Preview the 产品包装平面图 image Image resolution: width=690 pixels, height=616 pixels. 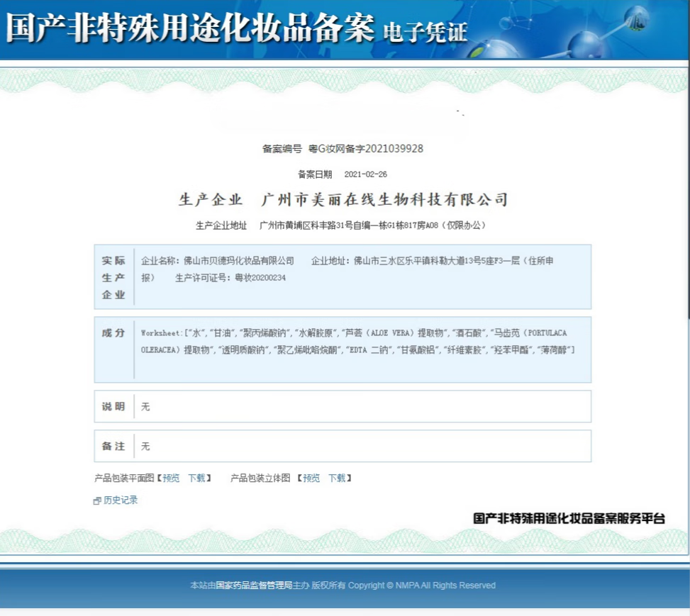click(171, 478)
